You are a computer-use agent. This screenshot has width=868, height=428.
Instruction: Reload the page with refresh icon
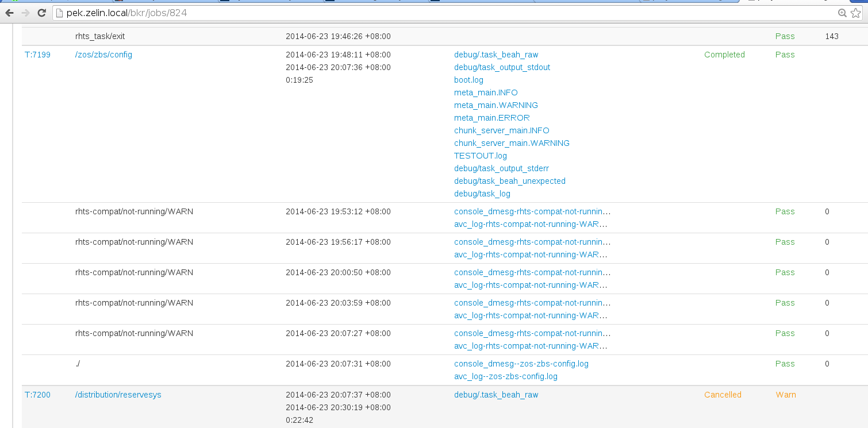(41, 13)
